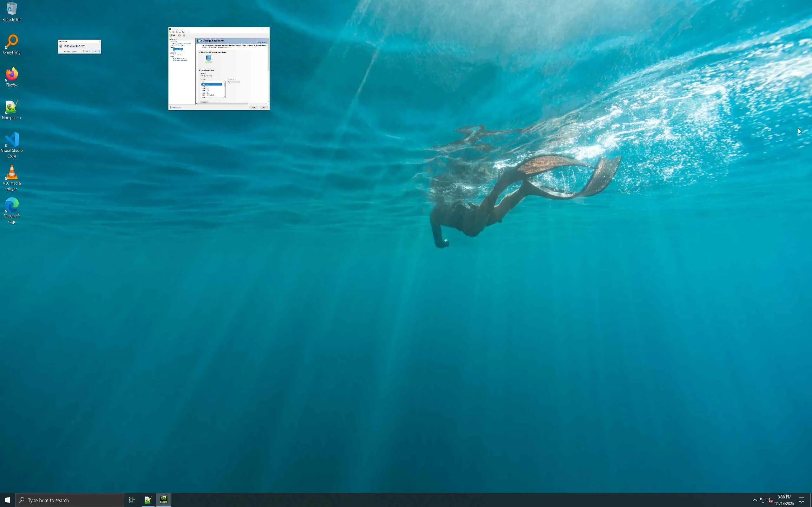Open refresh rate dropdown in NVIDIA panel
Viewport: 812px width, 507px height.
coord(234,82)
